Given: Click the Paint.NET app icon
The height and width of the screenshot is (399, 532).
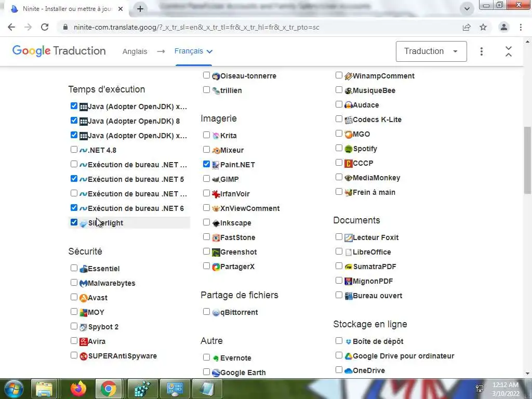Looking at the screenshot, I should 216,165.
